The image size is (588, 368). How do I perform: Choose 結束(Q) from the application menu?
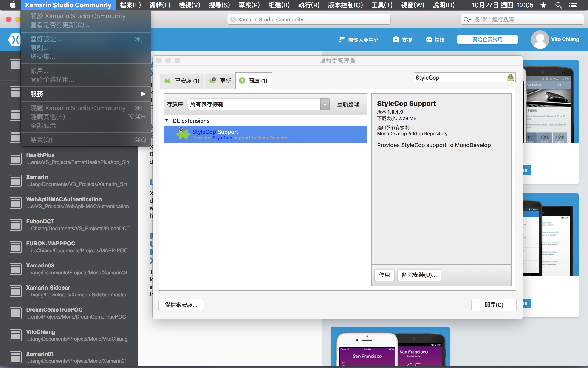(86, 140)
